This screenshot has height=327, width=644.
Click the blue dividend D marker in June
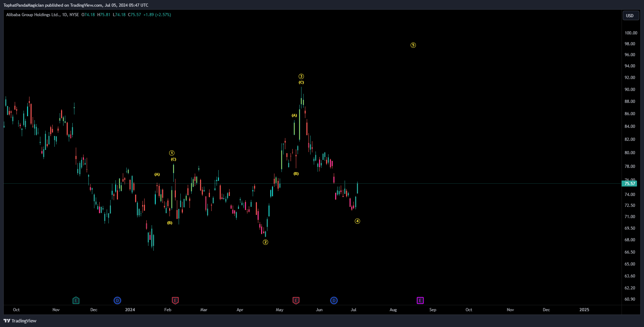pyautogui.click(x=334, y=300)
